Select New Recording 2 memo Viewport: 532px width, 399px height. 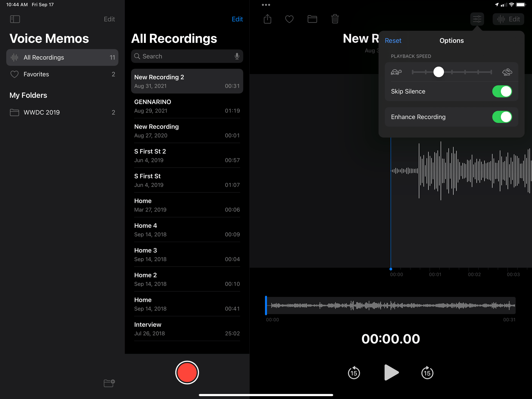[187, 81]
